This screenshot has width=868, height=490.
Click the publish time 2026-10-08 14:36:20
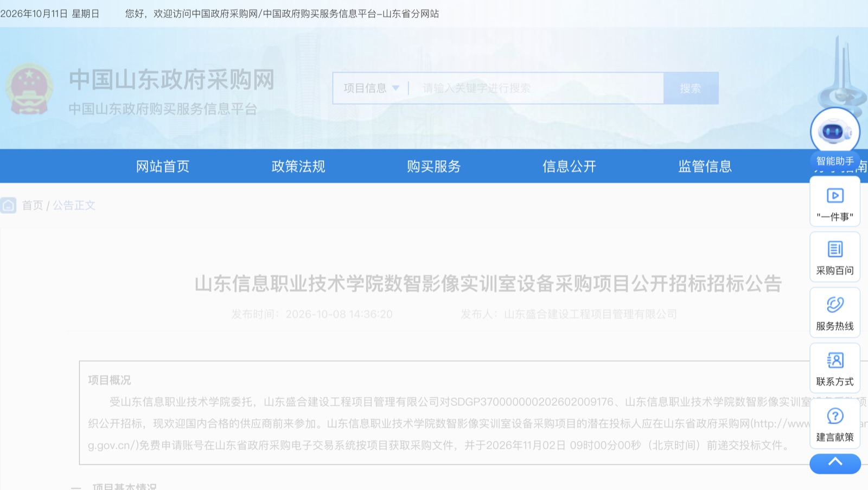(x=339, y=314)
